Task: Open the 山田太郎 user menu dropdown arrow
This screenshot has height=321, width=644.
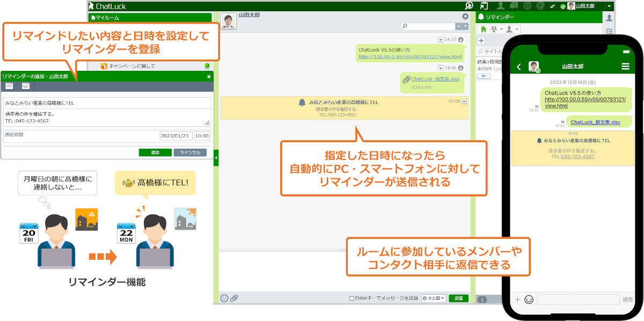Action: 610,6
